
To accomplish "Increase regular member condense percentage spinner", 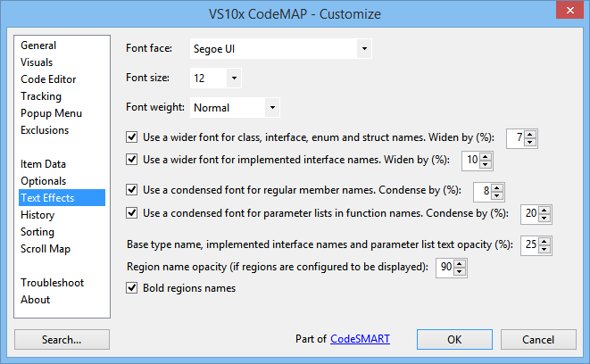I will (497, 188).
